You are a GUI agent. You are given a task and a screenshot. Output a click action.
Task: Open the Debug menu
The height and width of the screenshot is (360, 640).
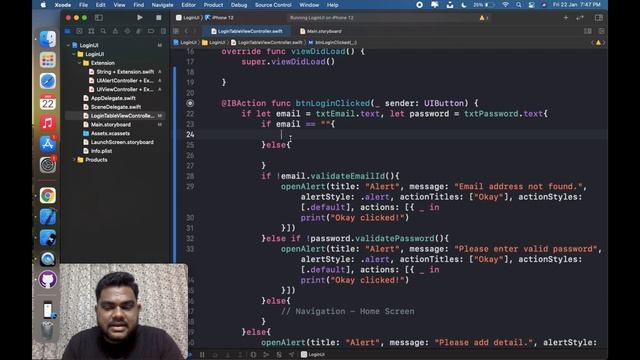pyautogui.click(x=239, y=5)
